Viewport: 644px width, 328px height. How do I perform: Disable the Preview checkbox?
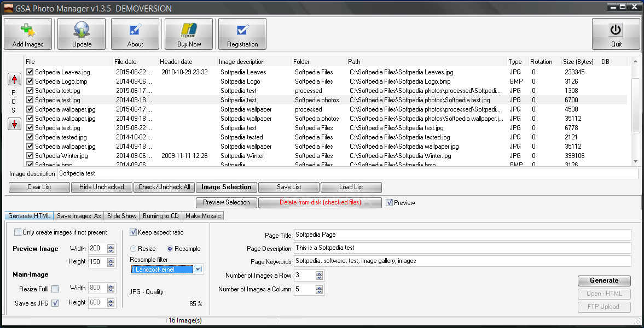click(x=390, y=202)
